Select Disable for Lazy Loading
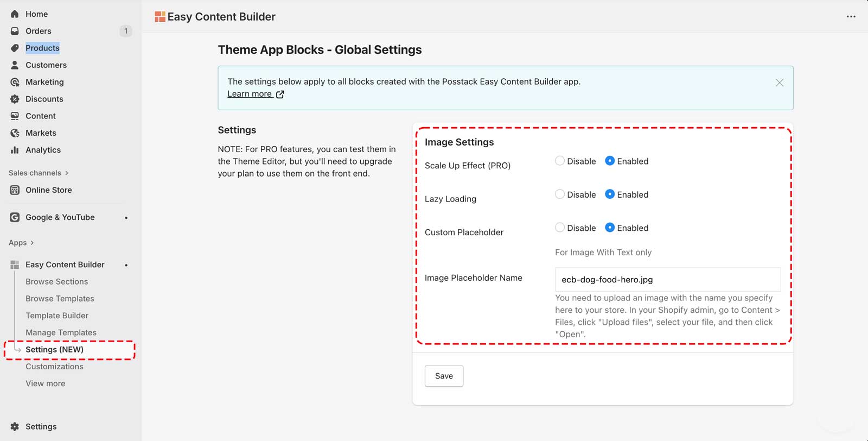The height and width of the screenshot is (441, 868). click(560, 194)
